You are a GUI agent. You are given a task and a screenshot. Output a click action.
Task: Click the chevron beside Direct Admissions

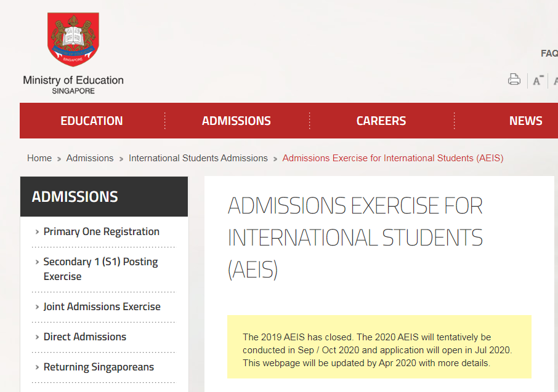click(38, 337)
